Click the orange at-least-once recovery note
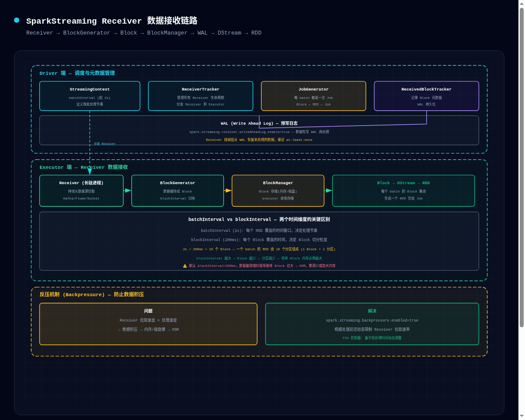 click(x=259, y=140)
